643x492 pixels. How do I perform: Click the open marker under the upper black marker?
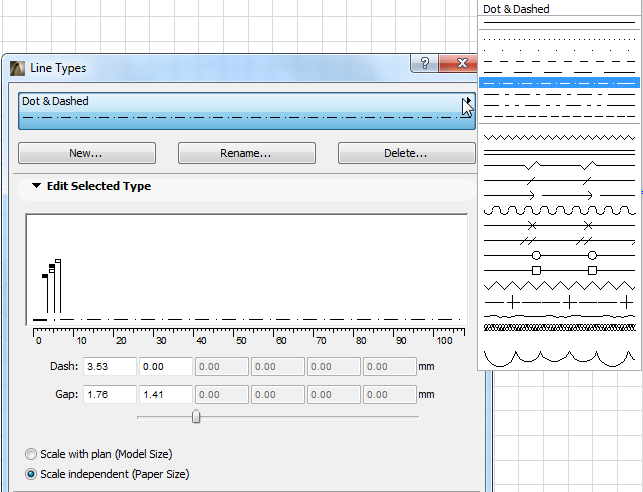click(x=52, y=271)
